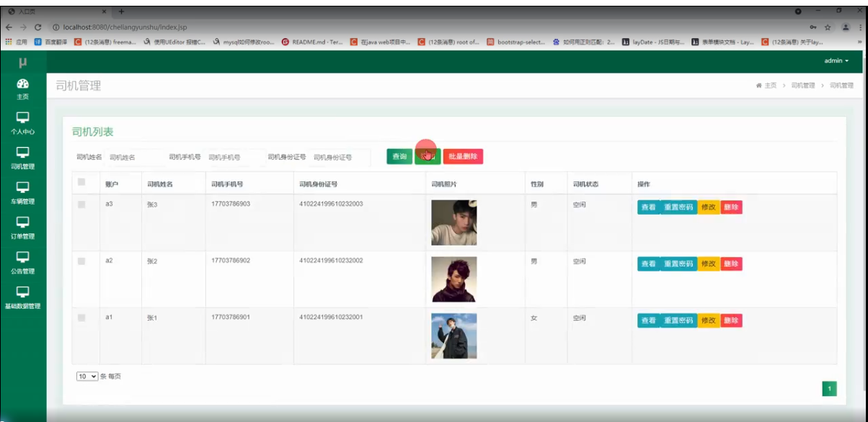Screen dimensions: 868x422
Task: Select 司机管理 in the sidebar
Action: coord(23,158)
